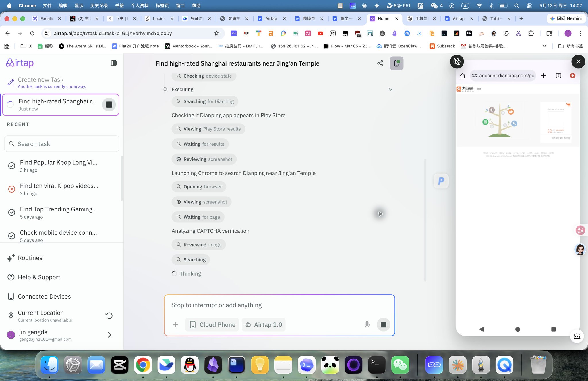Collapse the Airtap sidebar panel
Screen dimensions: 588x381
pyautogui.click(x=114, y=63)
